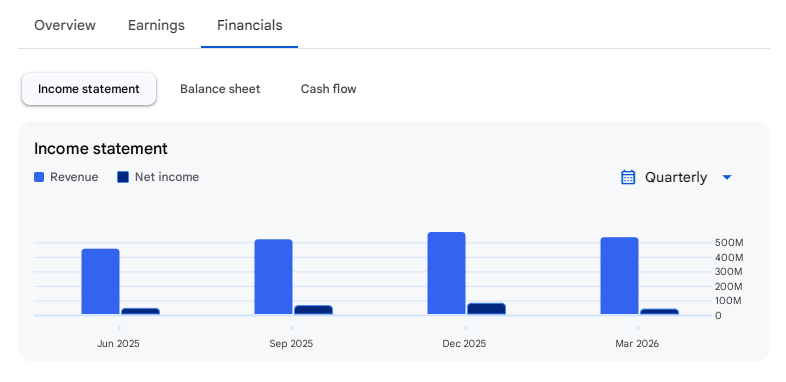Viewport: 786px width, 382px height.
Task: Select the Jun 2025 net income bar
Action: point(140,311)
